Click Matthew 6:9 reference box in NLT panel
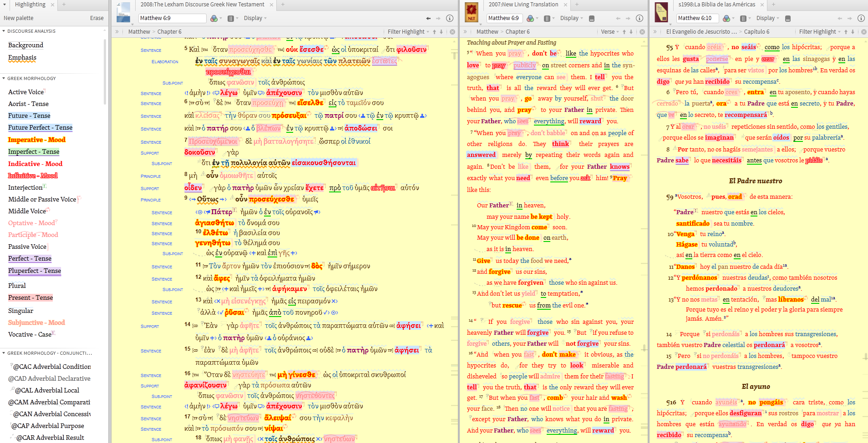This screenshot has height=443, width=868. click(x=504, y=18)
